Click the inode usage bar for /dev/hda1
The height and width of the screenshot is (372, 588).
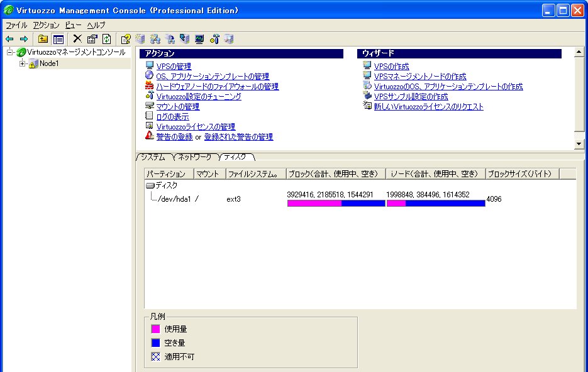(436, 204)
